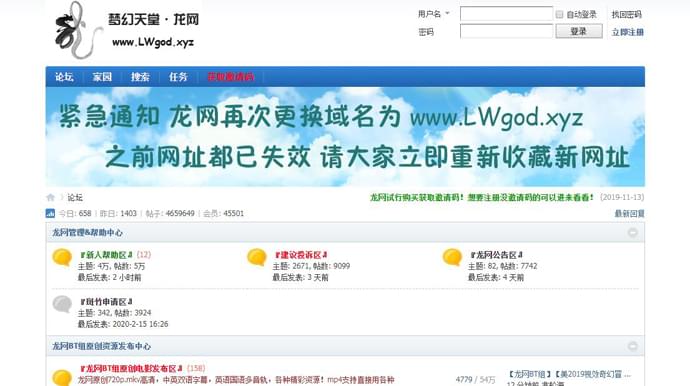Click the gray 斑竹申请区 bubble icon
Viewport: 690px width, 386px height.
pos(62,304)
